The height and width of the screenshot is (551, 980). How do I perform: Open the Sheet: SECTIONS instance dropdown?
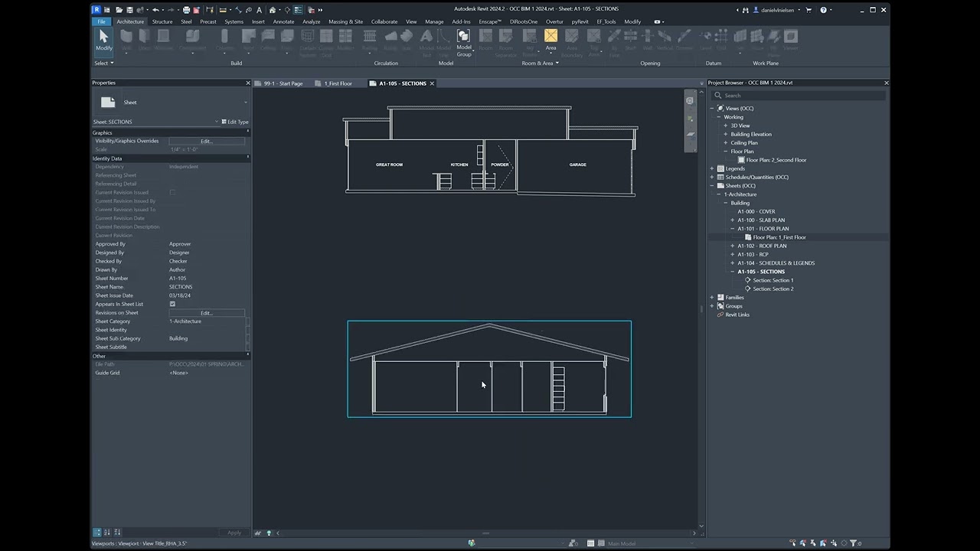[155, 122]
